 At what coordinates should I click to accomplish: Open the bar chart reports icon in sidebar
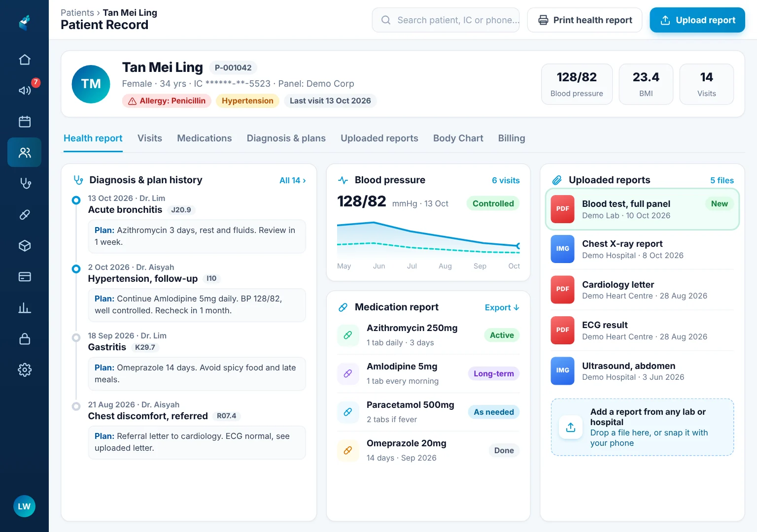pyautogui.click(x=25, y=308)
